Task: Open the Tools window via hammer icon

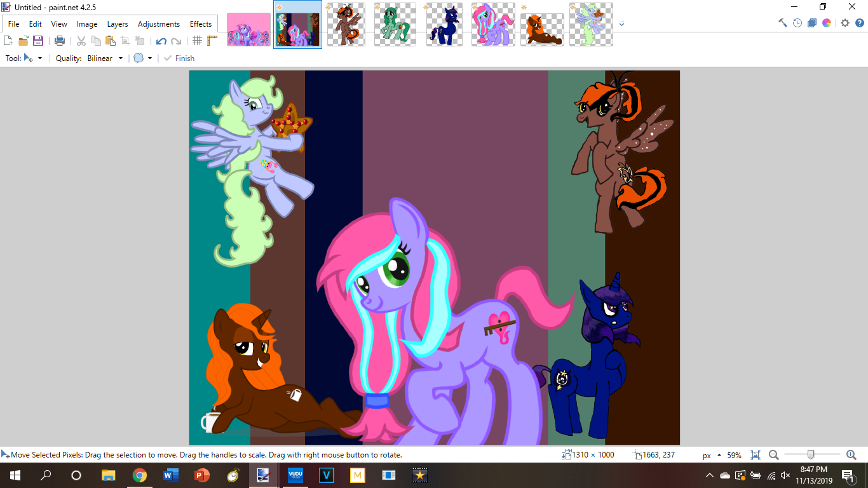Action: click(783, 23)
